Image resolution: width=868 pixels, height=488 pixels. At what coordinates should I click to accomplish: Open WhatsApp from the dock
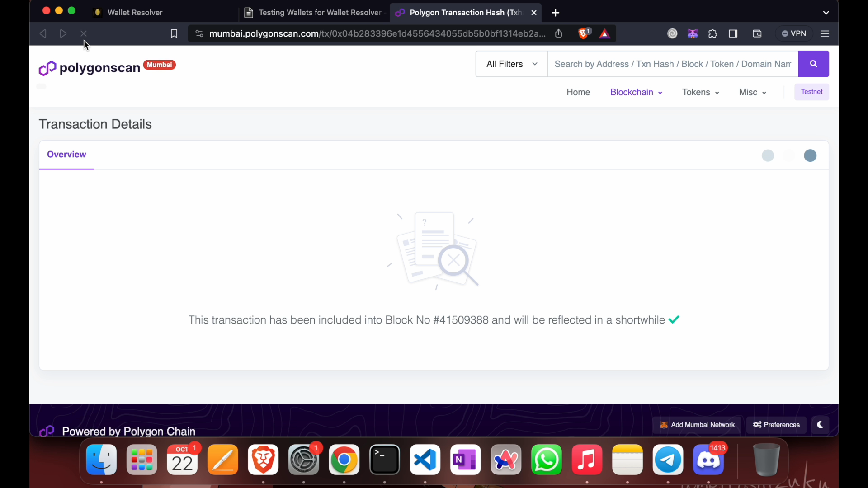[547, 460]
